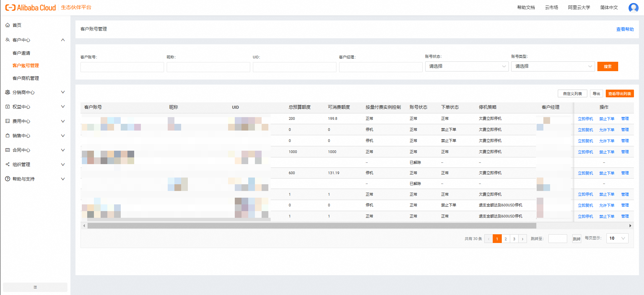The height and width of the screenshot is (295, 644).
Task: Click the 自定义列表 button
Action: 573,94
